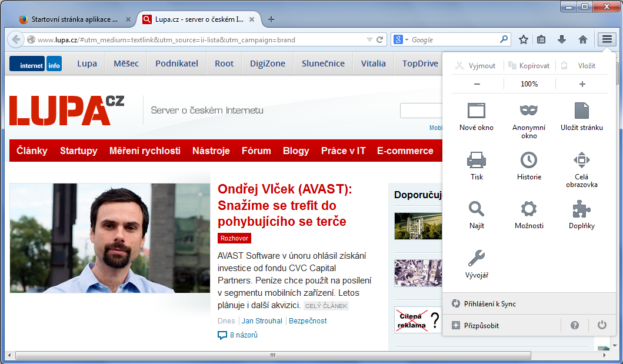
Task: Open Podnikatel in top site bar
Action: point(177,64)
